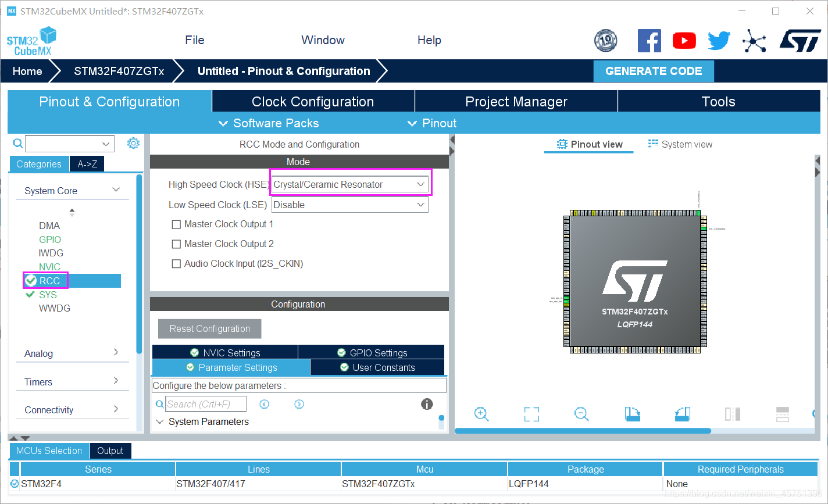Toggle Master Clock Output 1 checkbox
Viewport: 828px width, 504px height.
176,224
